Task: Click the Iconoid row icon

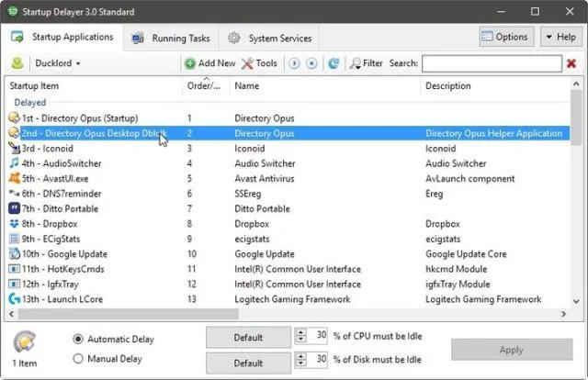Action: pyautogui.click(x=14, y=148)
